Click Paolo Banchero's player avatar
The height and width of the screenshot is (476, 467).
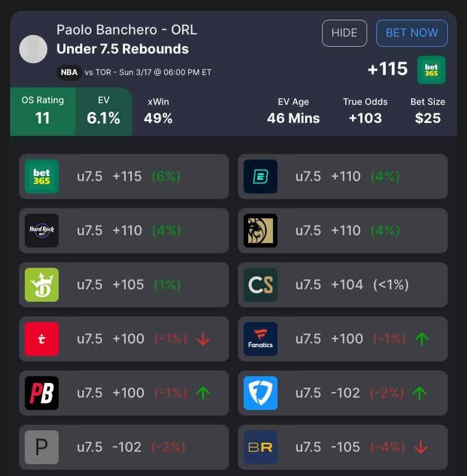(x=33, y=49)
